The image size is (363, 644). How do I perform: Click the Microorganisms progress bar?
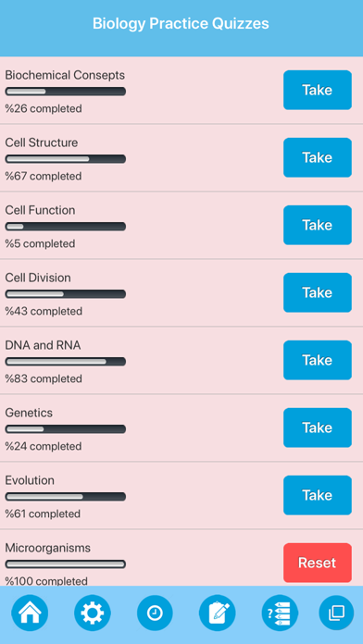tap(66, 564)
